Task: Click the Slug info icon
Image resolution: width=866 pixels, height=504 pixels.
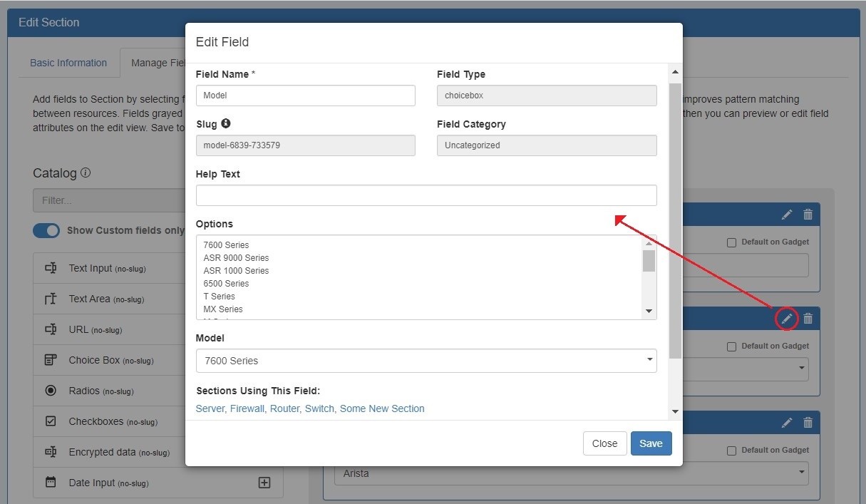Action: pos(226,123)
